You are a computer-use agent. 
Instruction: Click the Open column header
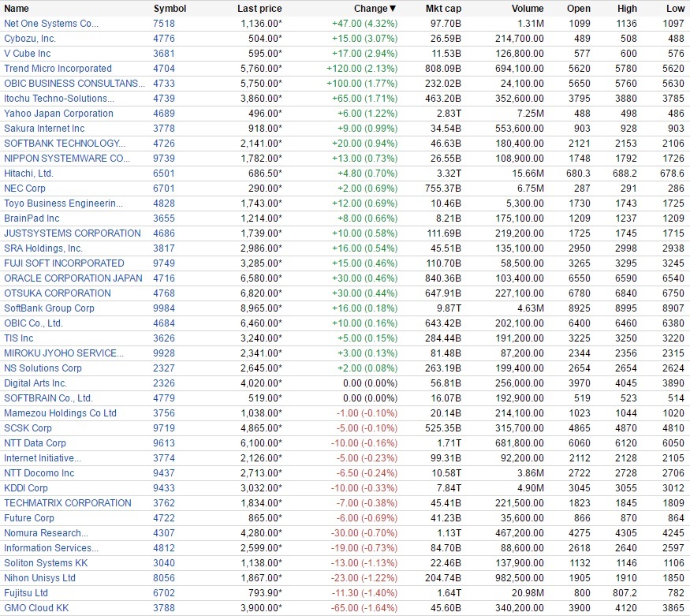579,9
